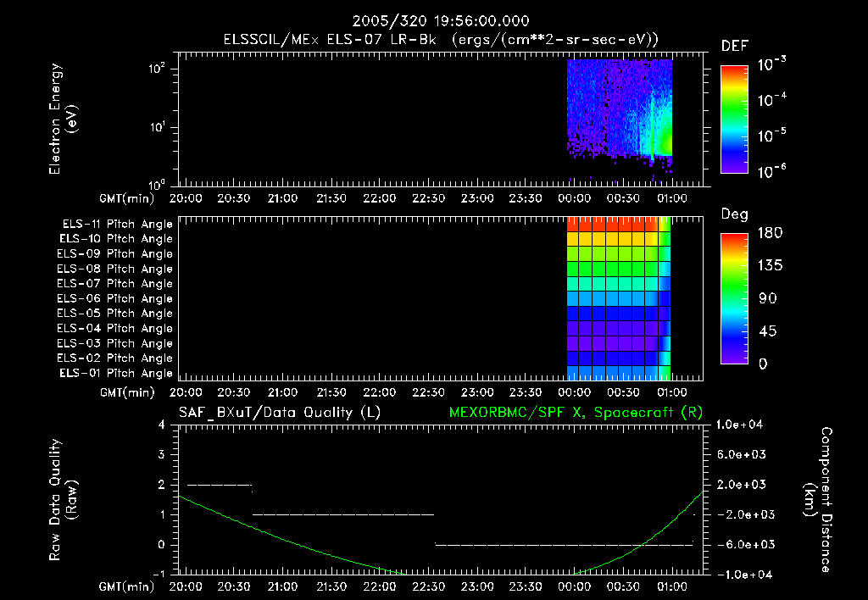The width and height of the screenshot is (868, 600).
Task: Click the Deg pitch angle color bar
Action: click(734, 298)
